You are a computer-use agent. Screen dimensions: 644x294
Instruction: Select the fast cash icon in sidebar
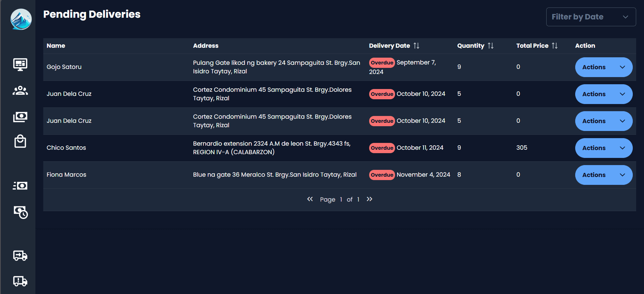pos(20,186)
